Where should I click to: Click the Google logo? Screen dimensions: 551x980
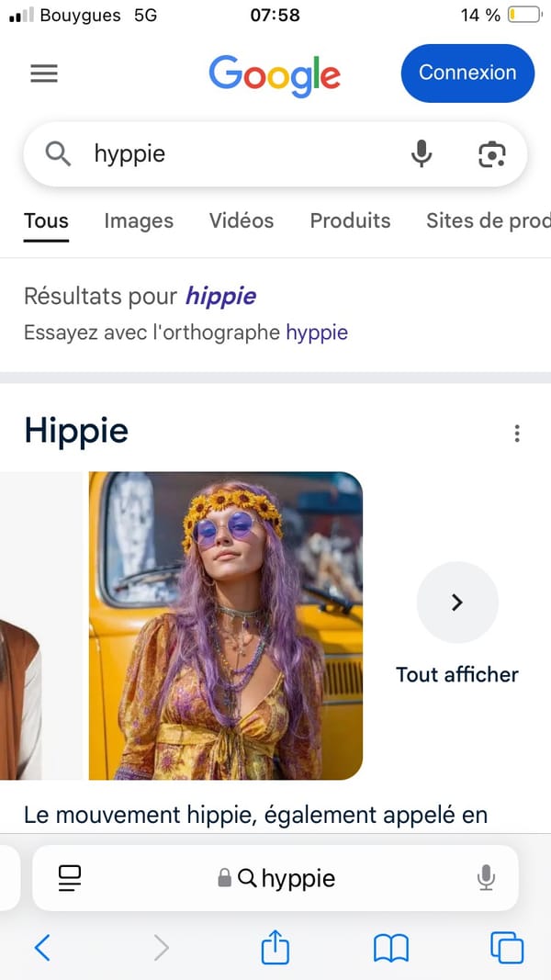[275, 74]
